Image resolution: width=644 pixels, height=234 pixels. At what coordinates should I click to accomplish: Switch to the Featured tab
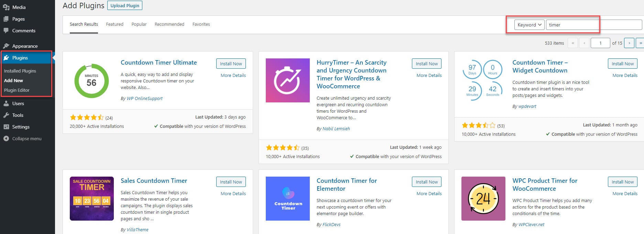coord(114,24)
